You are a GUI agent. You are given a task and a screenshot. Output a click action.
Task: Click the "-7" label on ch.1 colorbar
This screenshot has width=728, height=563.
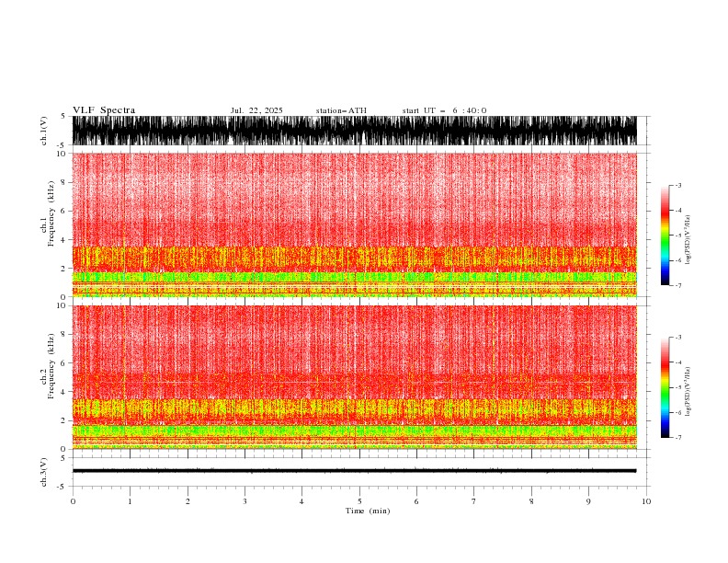point(678,285)
